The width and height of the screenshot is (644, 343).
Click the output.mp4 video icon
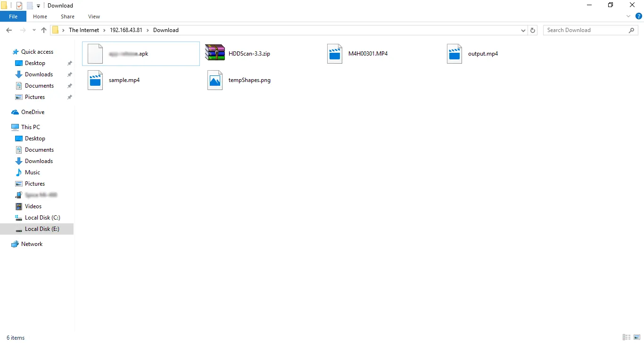point(454,54)
